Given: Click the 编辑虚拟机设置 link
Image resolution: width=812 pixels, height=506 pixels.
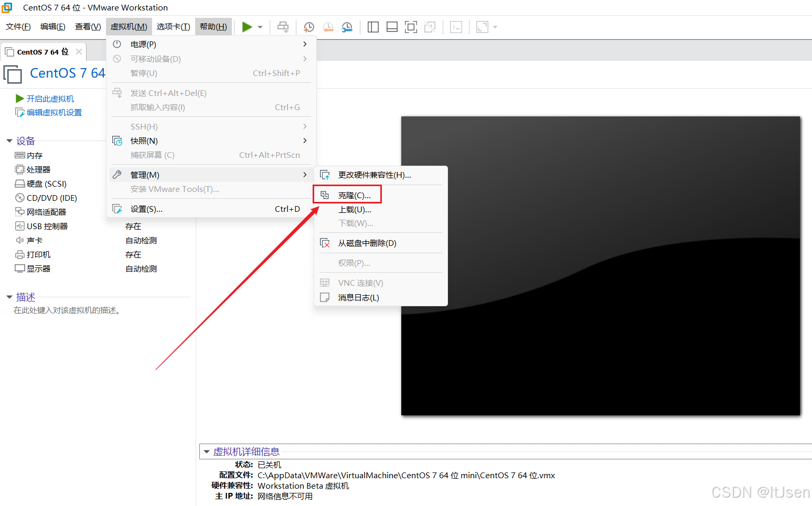Looking at the screenshot, I should [x=55, y=112].
